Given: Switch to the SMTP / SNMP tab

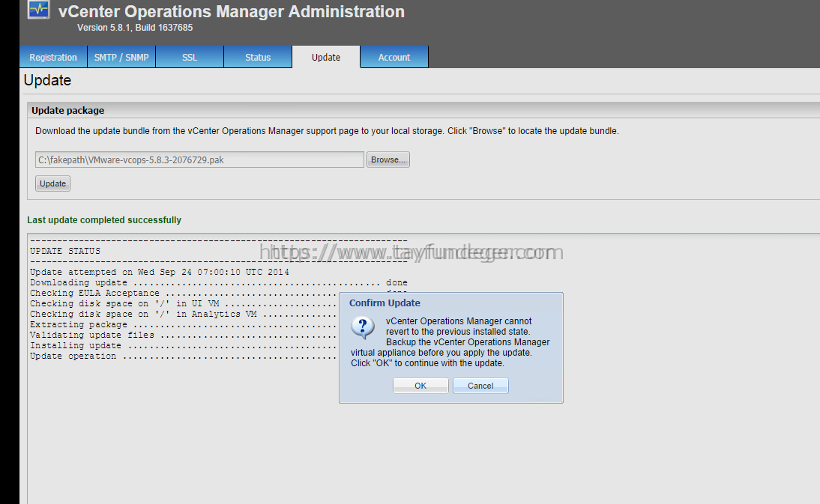Looking at the screenshot, I should coord(121,58).
